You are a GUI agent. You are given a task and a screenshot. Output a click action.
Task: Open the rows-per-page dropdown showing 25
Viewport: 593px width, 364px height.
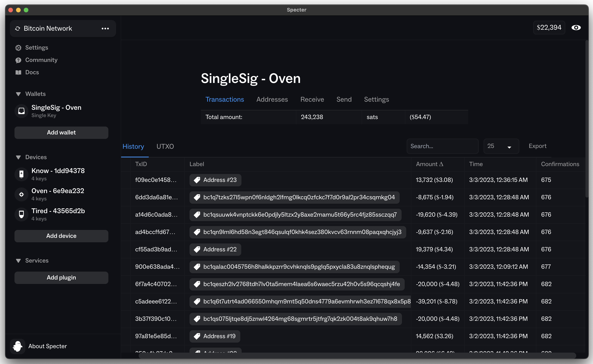click(x=501, y=146)
